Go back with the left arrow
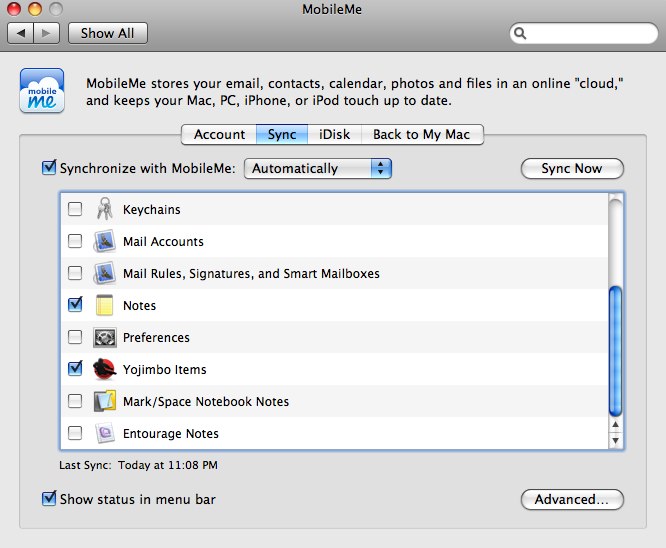666x548 pixels. [20, 33]
